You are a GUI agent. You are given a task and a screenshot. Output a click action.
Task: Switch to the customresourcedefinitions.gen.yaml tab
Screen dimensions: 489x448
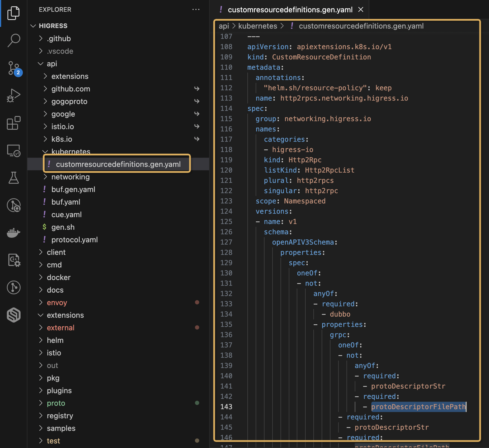290,9
